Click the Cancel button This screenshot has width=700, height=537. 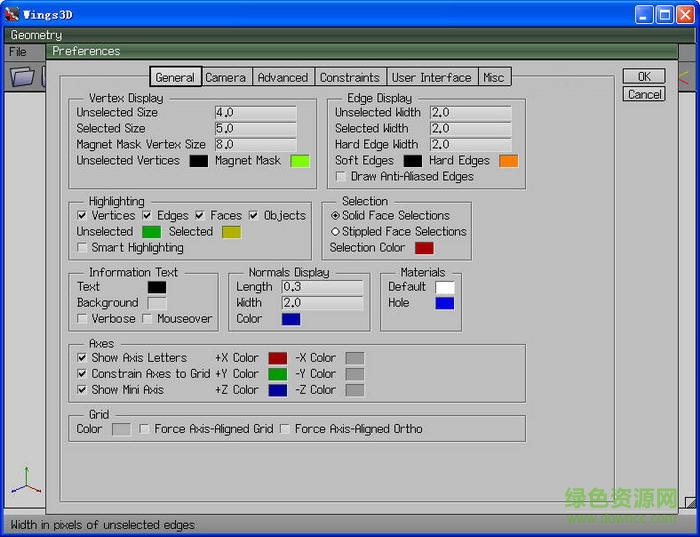(644, 94)
